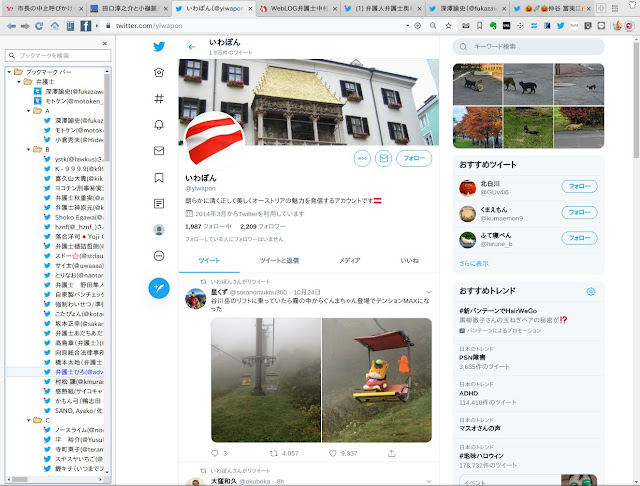Like the 星くず tweet heart icon
Screen dimensions: 640x486
click(x=333, y=453)
